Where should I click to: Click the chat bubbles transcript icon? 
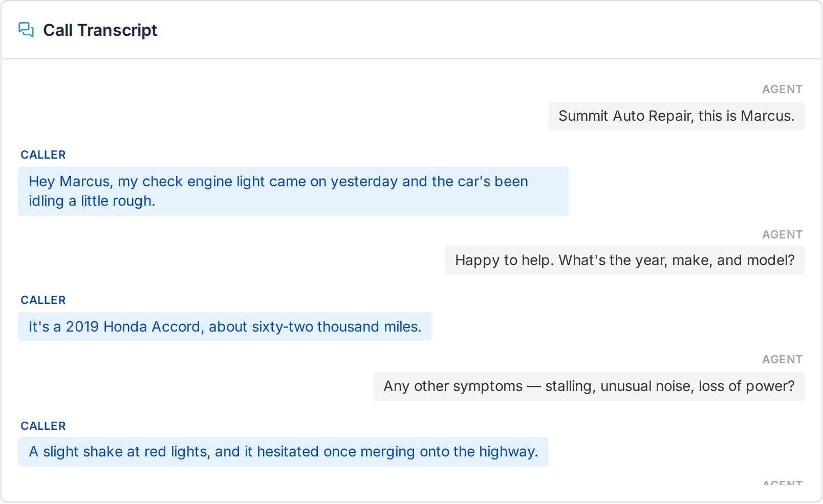click(x=26, y=30)
